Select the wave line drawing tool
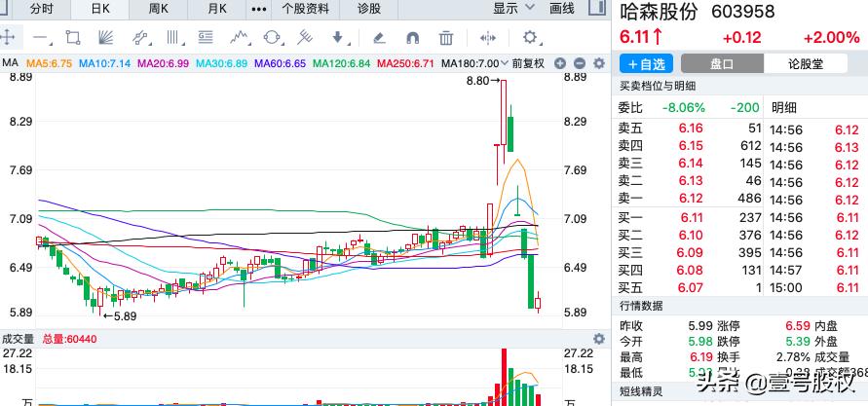The image size is (868, 406). pyautogui.click(x=240, y=38)
